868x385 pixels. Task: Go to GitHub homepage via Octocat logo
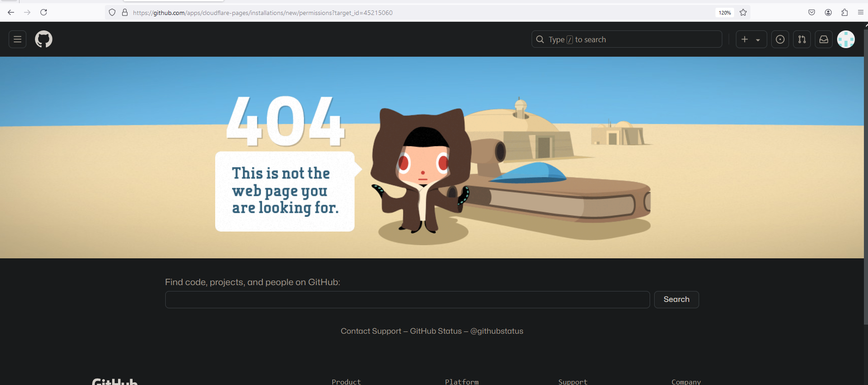click(44, 39)
